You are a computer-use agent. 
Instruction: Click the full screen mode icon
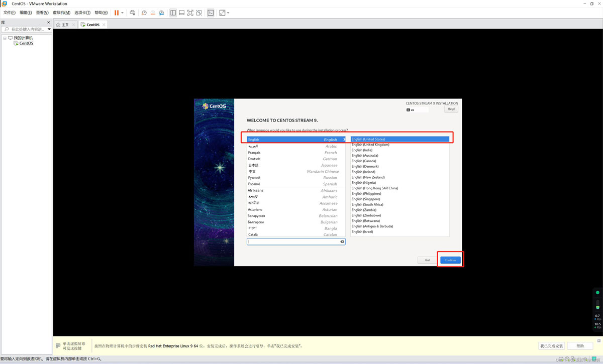pyautogui.click(x=190, y=13)
